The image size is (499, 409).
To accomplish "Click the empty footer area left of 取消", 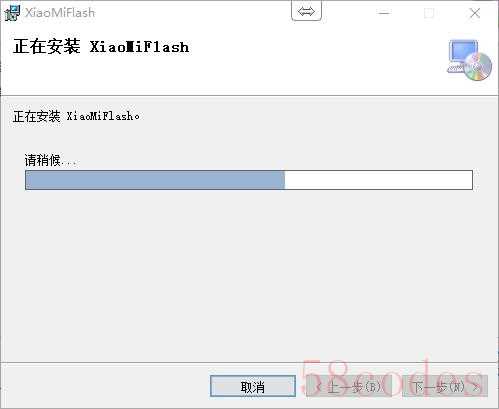I will click(105, 386).
